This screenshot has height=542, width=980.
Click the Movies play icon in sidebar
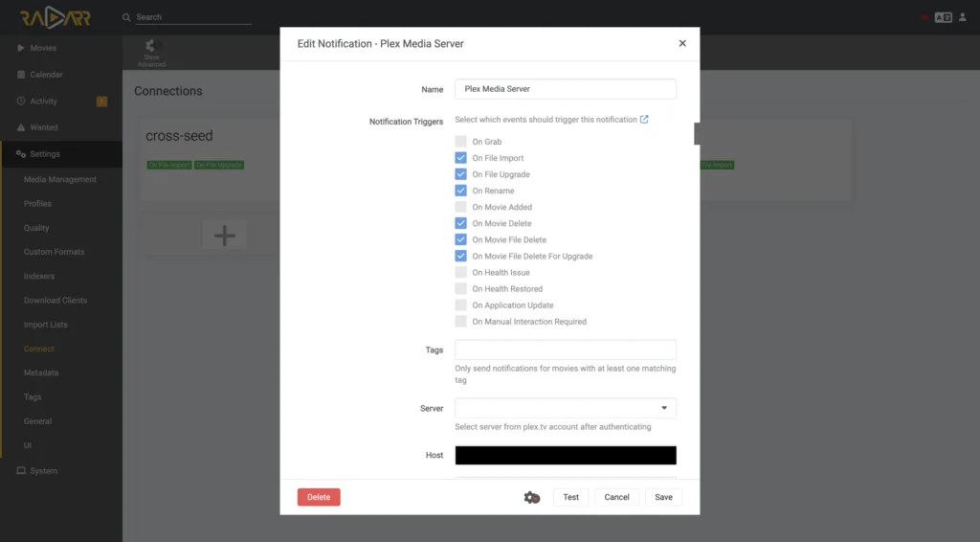21,48
